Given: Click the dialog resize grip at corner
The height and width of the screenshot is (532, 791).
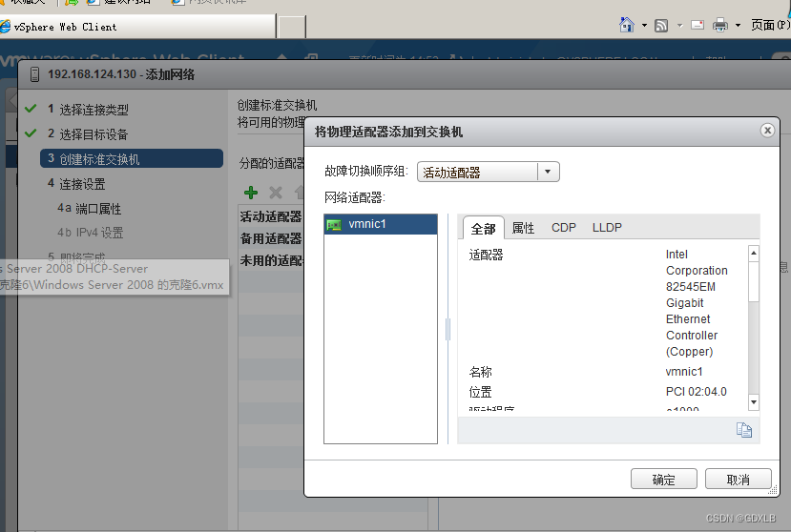Looking at the screenshot, I should pos(772,490).
